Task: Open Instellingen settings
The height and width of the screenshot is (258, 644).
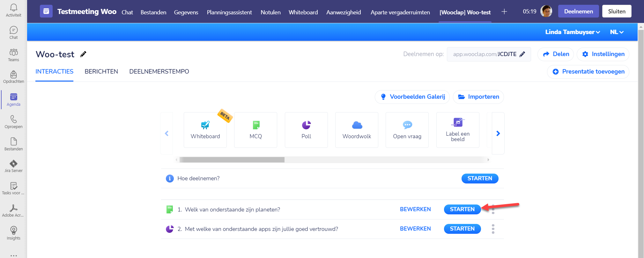Action: 603,54
